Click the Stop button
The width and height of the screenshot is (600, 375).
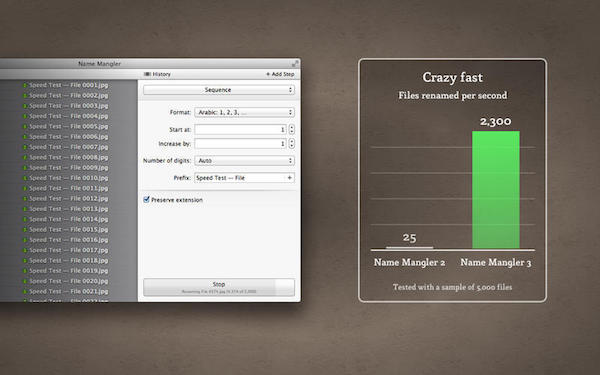click(x=219, y=287)
